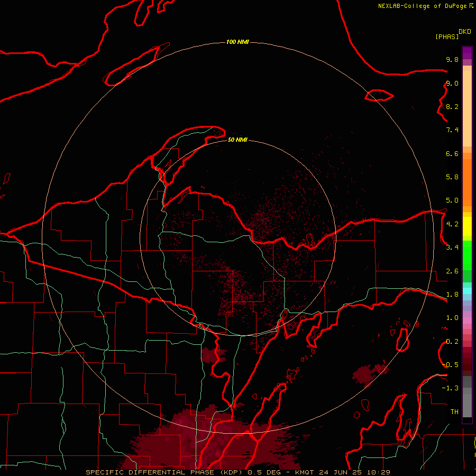Click the 24 JUN 25 date text
This screenshot has height=476, width=476.
[341, 472]
